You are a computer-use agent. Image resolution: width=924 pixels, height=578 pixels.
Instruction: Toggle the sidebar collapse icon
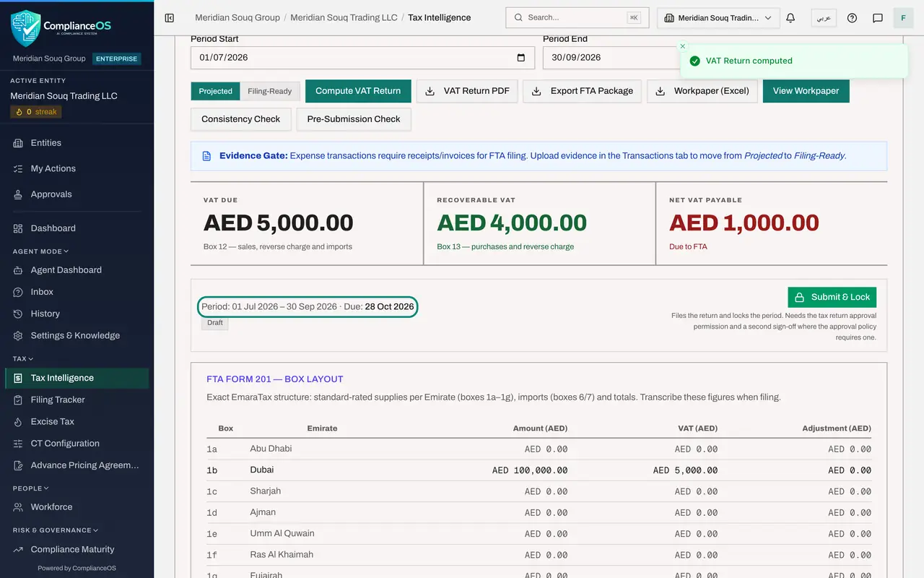point(170,18)
